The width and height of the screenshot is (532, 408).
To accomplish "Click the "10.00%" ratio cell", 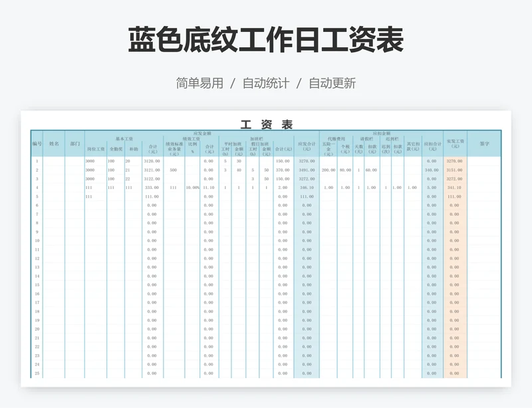I will point(192,188).
